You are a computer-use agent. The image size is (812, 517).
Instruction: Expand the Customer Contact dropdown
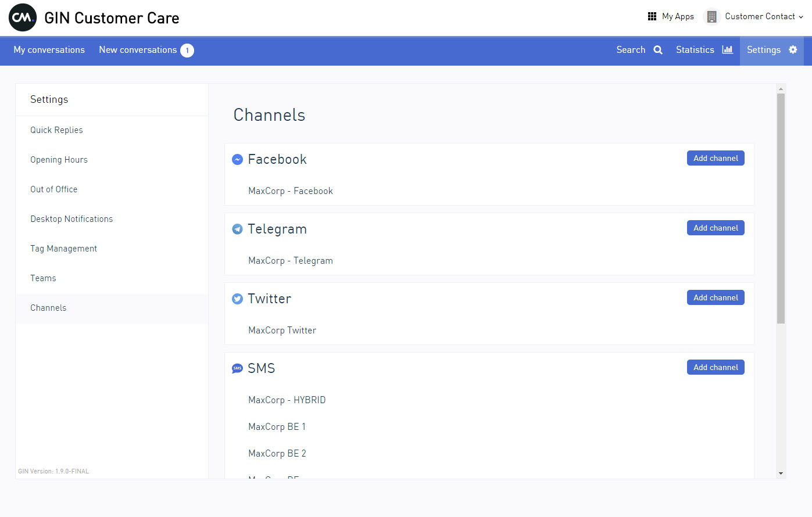764,16
